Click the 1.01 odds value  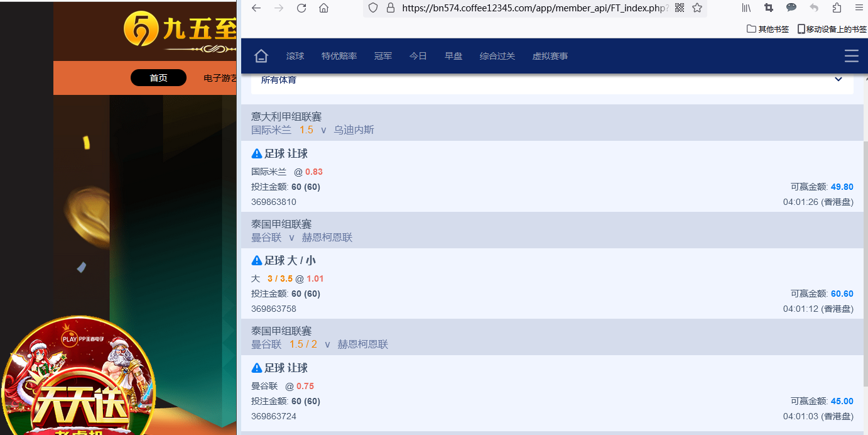click(x=315, y=278)
